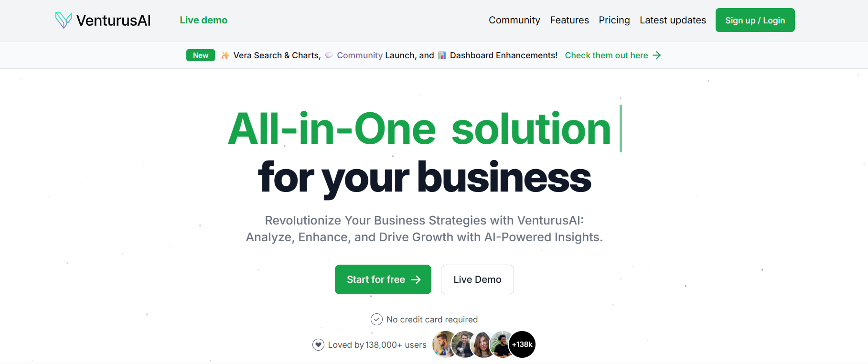This screenshot has width=868, height=364.
Task: Click the sparkle icon before Vera Search
Action: pos(225,55)
